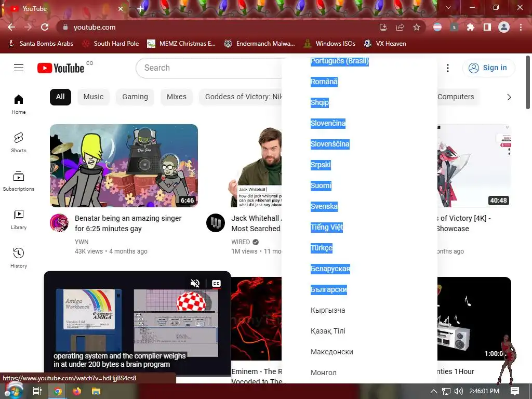Screen dimensions: 532x399
Task: Choose Srpski language
Action: click(x=321, y=165)
